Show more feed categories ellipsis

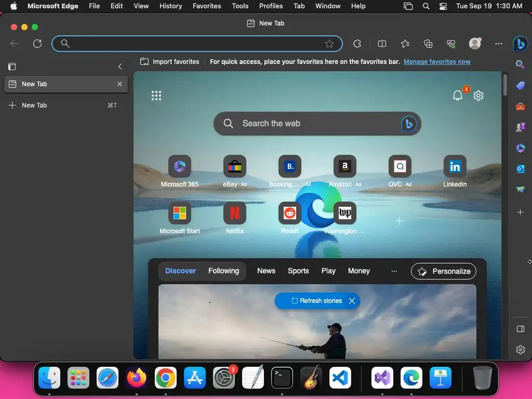click(394, 271)
